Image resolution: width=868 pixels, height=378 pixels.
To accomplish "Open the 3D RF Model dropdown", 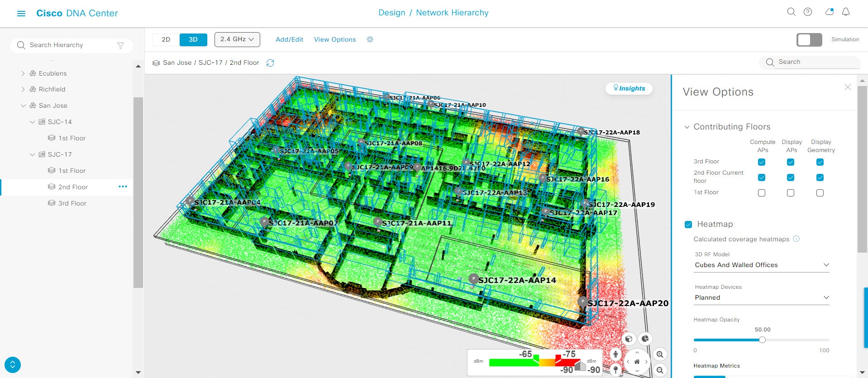I will tap(762, 265).
